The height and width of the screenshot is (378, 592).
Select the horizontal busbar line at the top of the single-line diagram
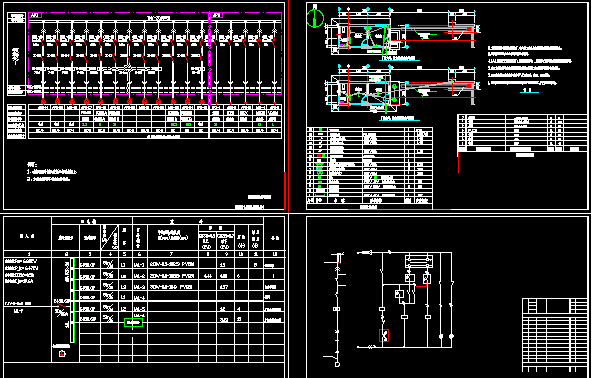155,21
